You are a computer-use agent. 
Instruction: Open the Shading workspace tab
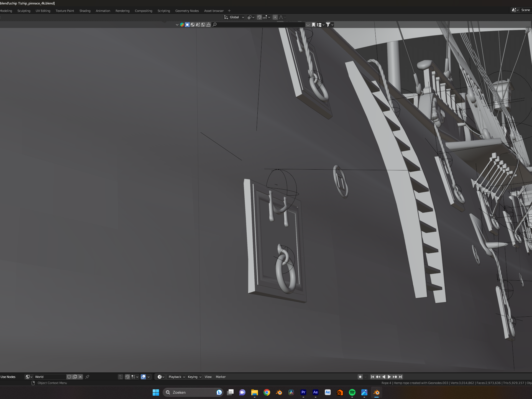pos(85,11)
